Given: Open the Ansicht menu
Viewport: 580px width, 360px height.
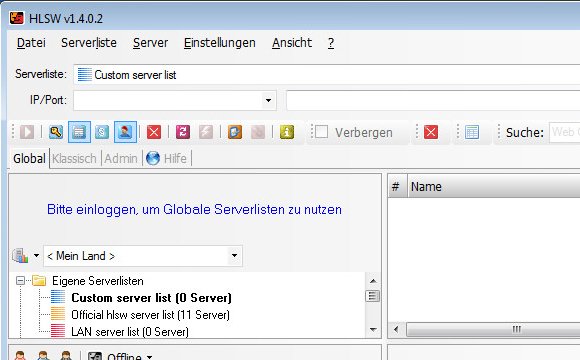Looking at the screenshot, I should (x=292, y=43).
